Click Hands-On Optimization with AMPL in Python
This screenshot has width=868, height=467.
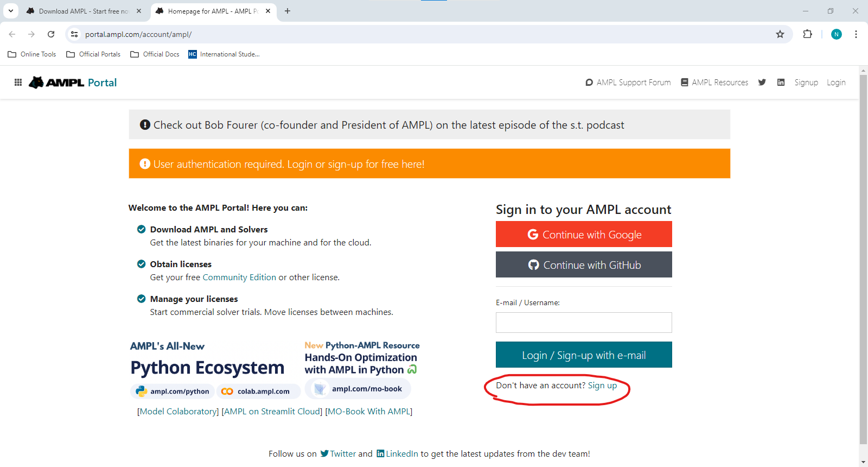point(361,364)
